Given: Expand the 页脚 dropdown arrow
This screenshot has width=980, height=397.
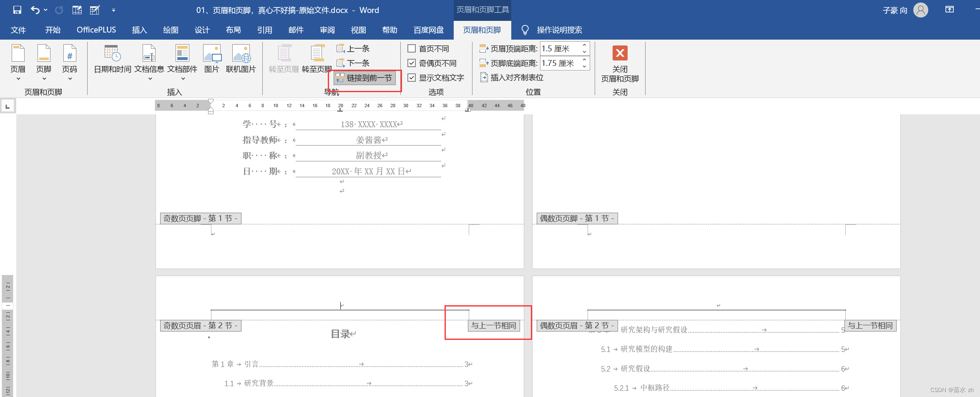Looking at the screenshot, I should pyautogui.click(x=44, y=79).
